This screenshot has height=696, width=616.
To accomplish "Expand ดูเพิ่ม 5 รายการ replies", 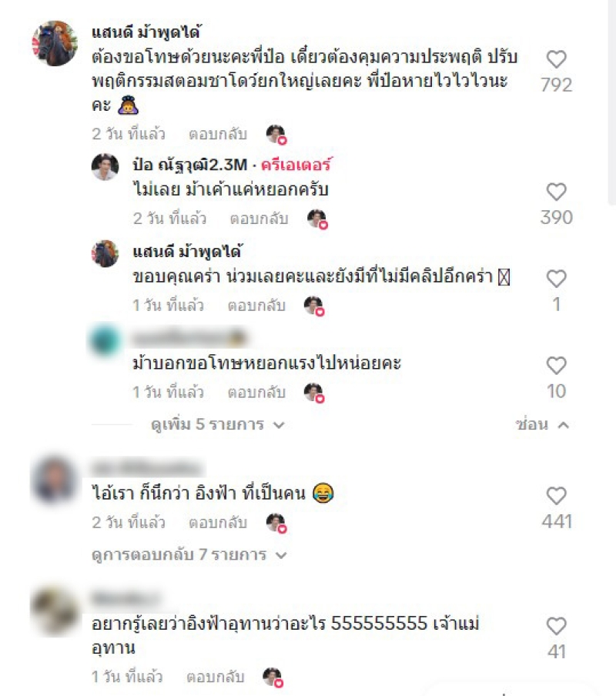I will [217, 424].
